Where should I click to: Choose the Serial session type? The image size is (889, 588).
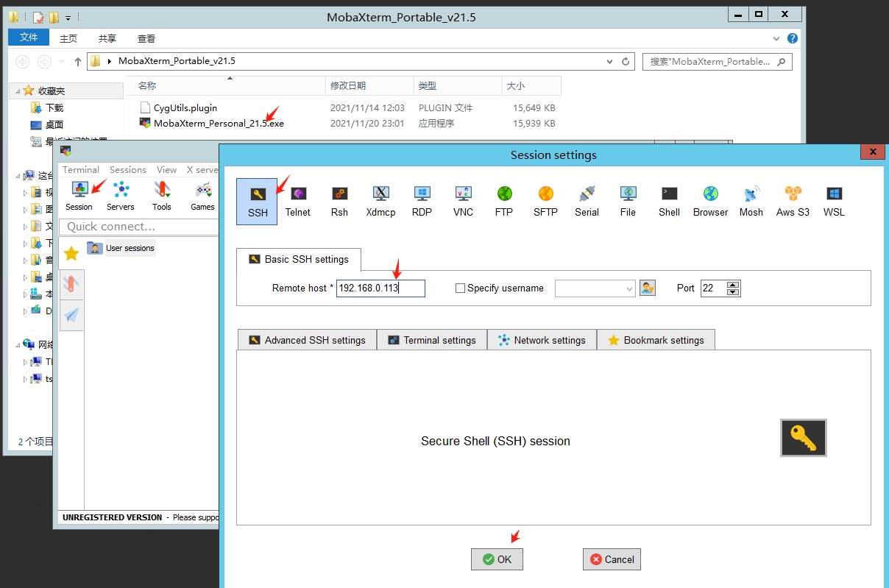587,202
